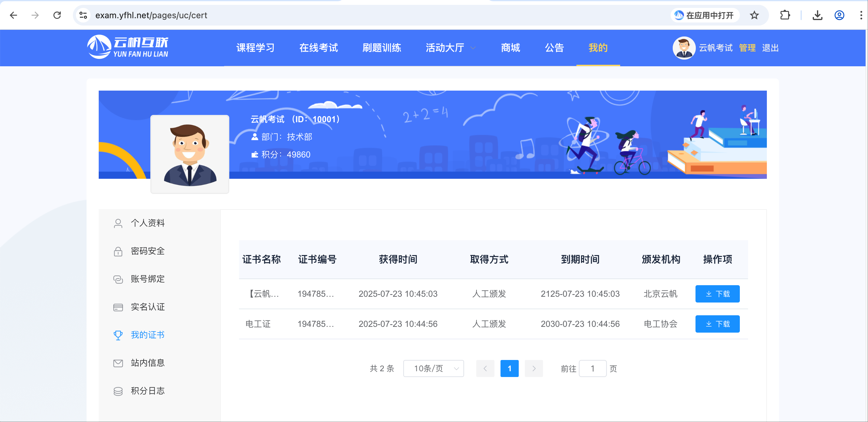The image size is (868, 422).
Task: Expand the 活动大厅 dropdown menu
Action: tap(450, 48)
